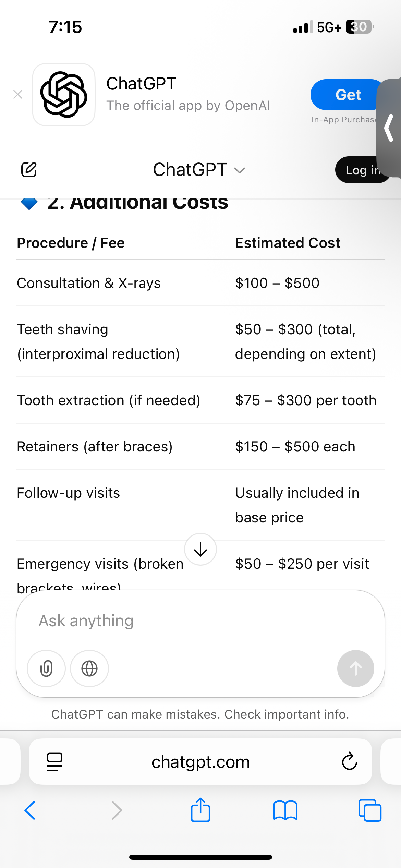Start a new chat with compose icon
401x868 pixels.
click(29, 170)
